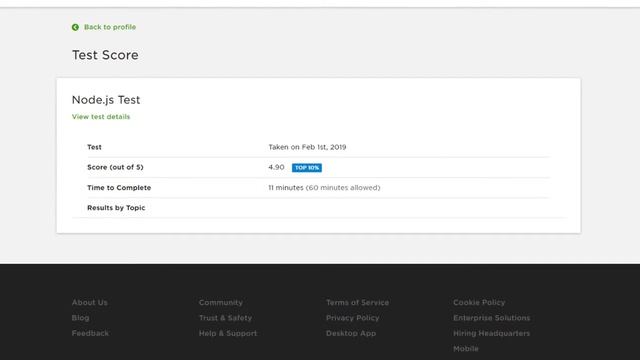The height and width of the screenshot is (360, 640).
Task: Open Blog footer link
Action: pos(80,318)
